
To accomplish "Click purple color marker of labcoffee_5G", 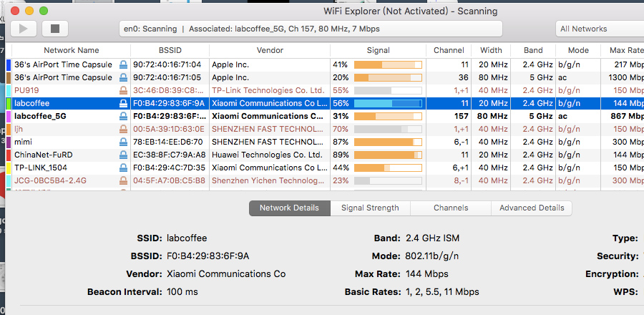I will 8,116.
